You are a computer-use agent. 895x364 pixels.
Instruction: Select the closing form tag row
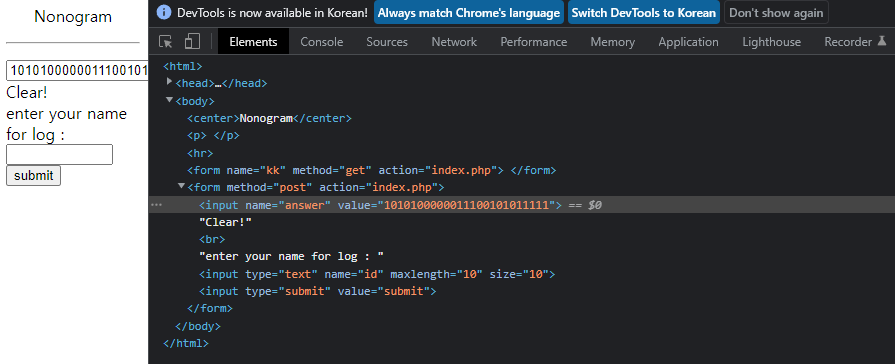(x=522, y=308)
